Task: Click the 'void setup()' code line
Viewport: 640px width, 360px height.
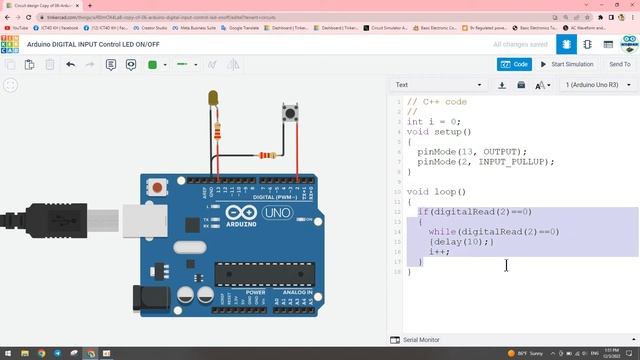Action: tap(439, 132)
